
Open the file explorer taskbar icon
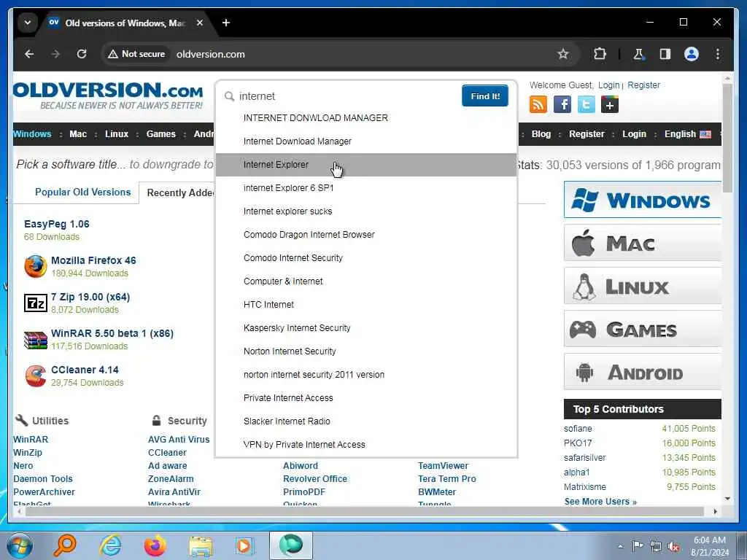point(201,545)
